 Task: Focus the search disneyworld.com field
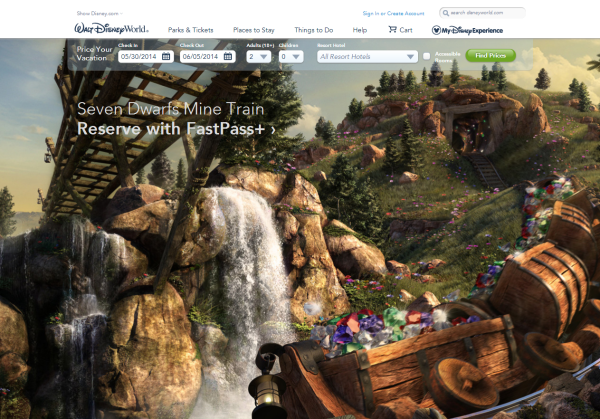483,13
